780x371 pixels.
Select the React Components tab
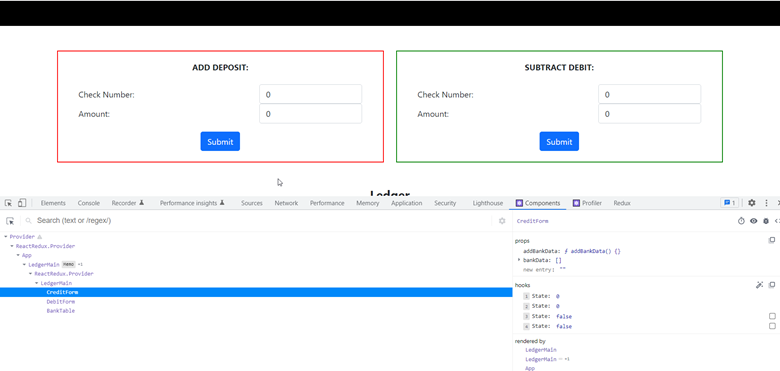pos(538,203)
